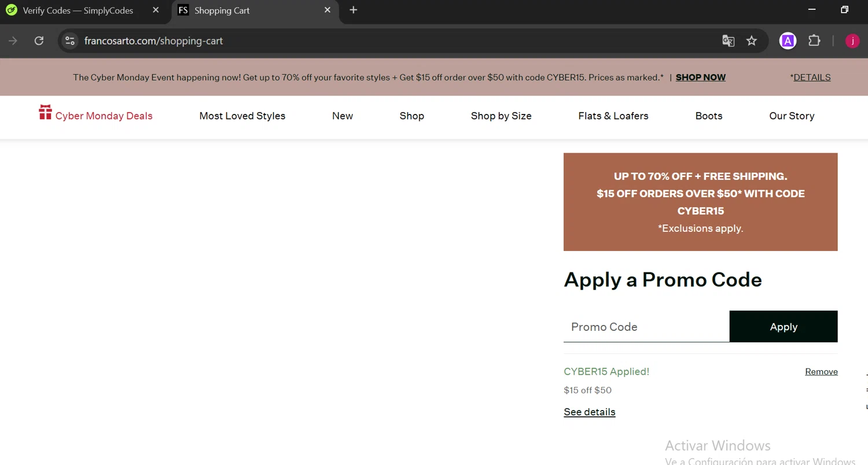Click the Promo Code input field
This screenshot has width=868, height=465.
pos(646,327)
